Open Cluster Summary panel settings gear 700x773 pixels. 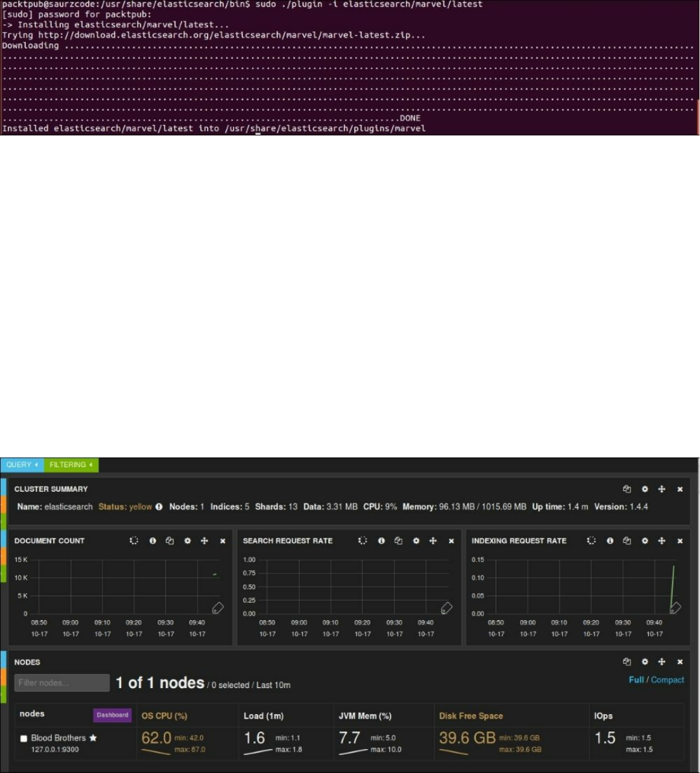click(645, 489)
